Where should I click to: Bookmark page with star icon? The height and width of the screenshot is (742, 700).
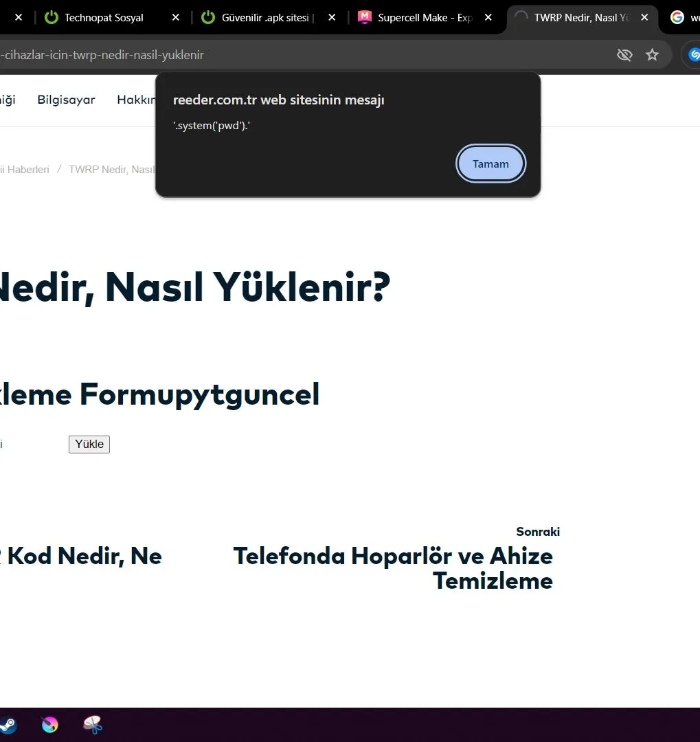(652, 55)
